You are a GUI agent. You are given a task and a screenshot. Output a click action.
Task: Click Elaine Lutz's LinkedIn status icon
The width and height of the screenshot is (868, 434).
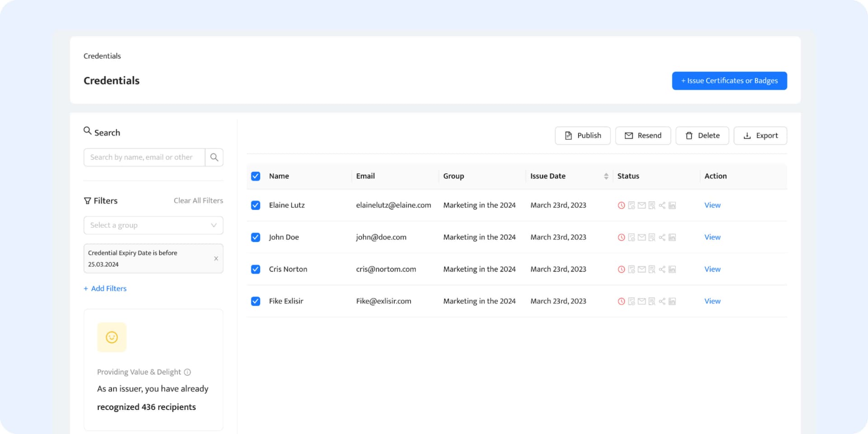click(672, 205)
